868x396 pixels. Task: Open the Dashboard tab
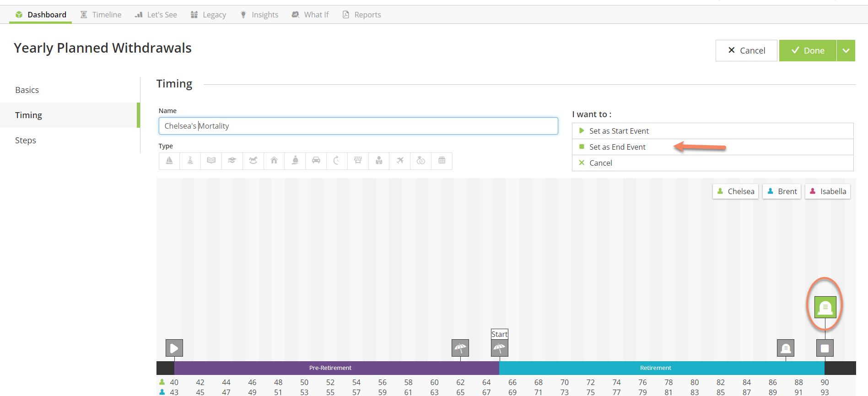click(x=41, y=15)
